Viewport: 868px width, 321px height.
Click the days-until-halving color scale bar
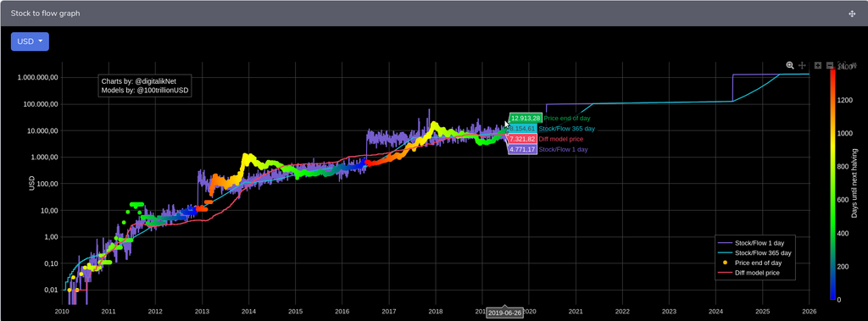[x=832, y=183]
